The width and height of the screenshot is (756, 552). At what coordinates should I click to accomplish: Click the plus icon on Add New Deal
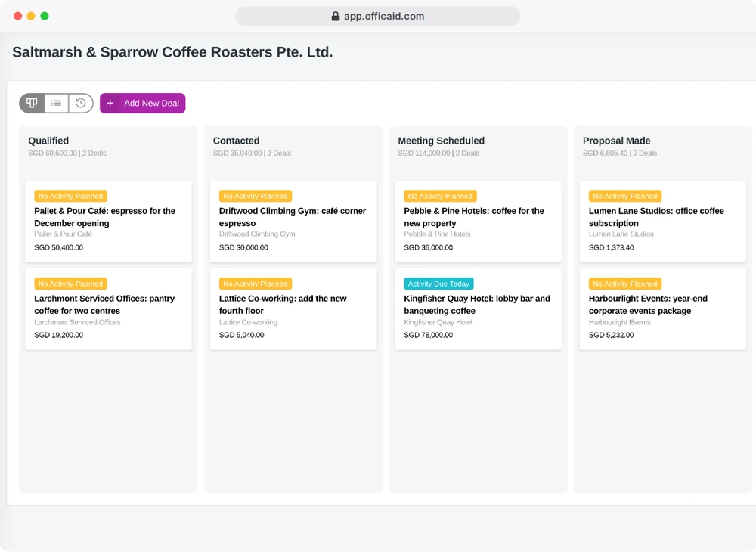pos(110,103)
